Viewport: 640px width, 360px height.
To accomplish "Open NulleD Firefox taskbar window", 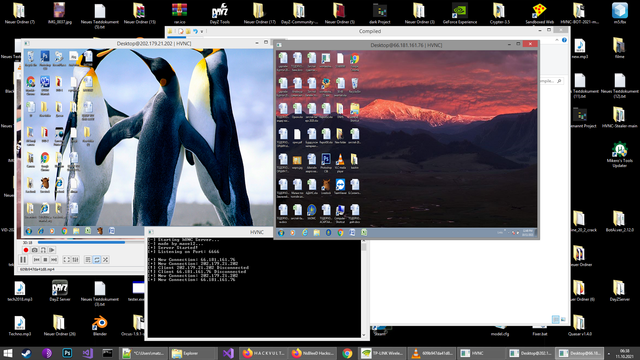I will click(x=313, y=353).
